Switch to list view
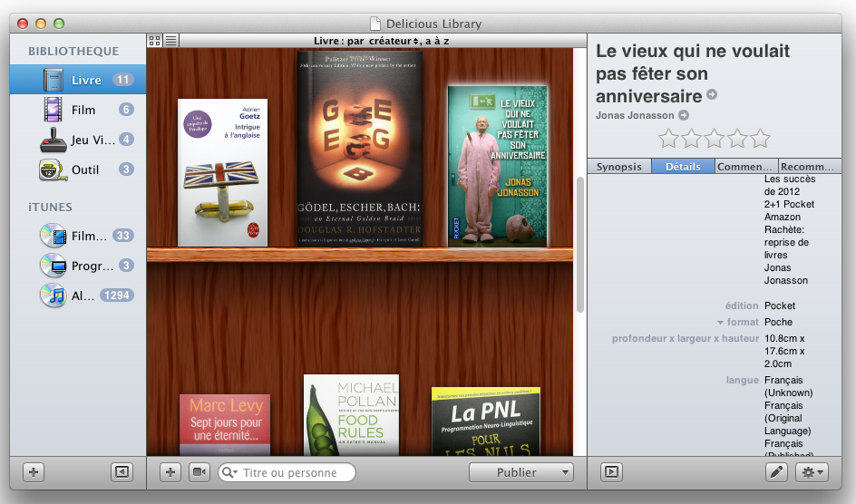This screenshot has height=504, width=856. point(170,41)
